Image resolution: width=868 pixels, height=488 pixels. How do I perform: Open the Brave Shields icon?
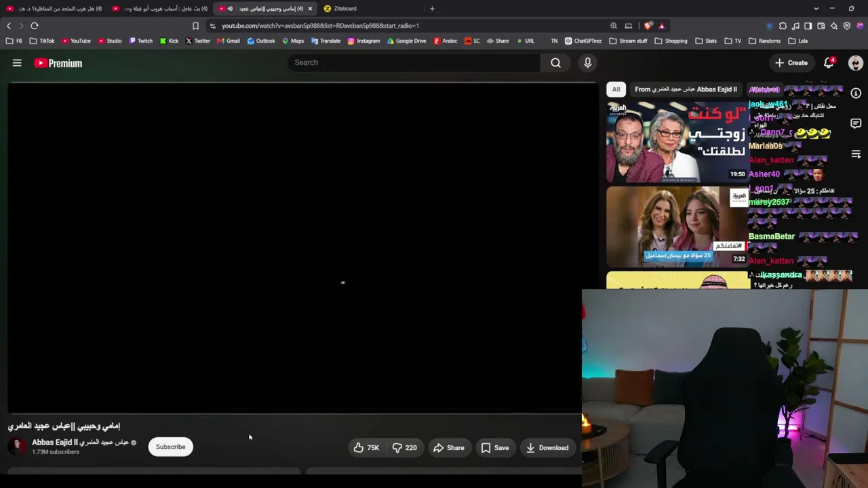(x=648, y=26)
